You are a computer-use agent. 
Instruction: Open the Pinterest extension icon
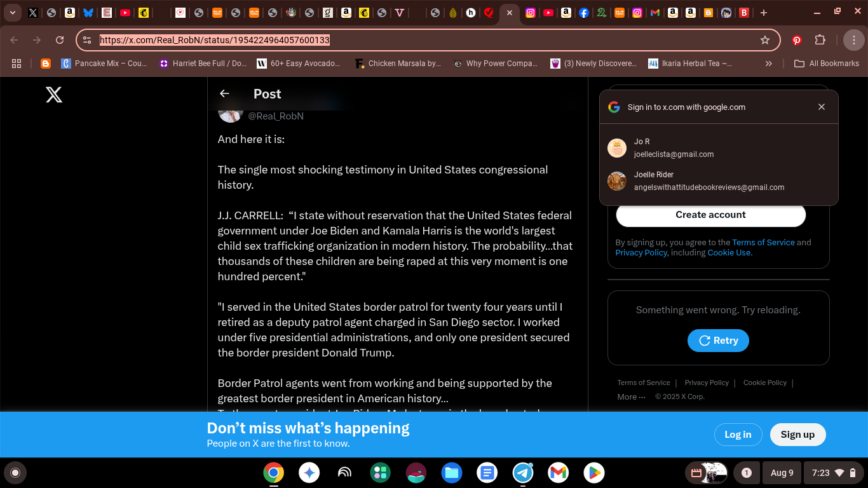point(797,40)
